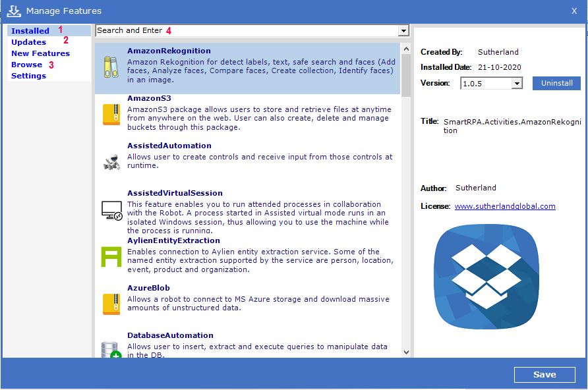588x390 pixels.
Task: Click the AssistedVirtualSession monitor icon
Action: click(x=111, y=210)
